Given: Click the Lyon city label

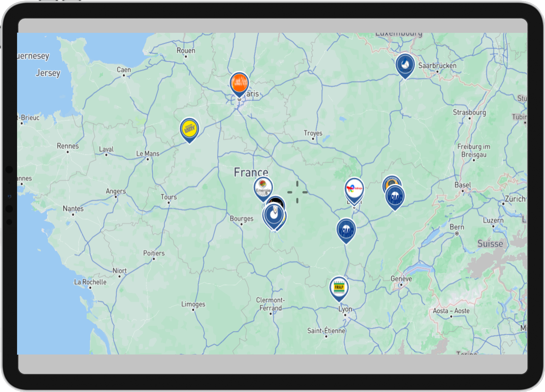Looking at the screenshot, I should point(345,309).
